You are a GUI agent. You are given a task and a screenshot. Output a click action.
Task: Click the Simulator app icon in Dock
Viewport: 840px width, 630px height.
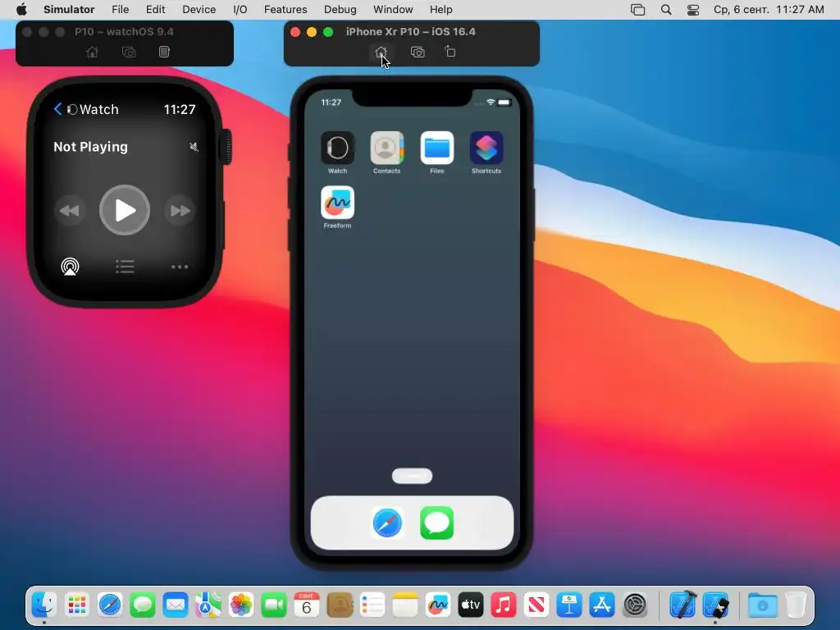pos(715,605)
